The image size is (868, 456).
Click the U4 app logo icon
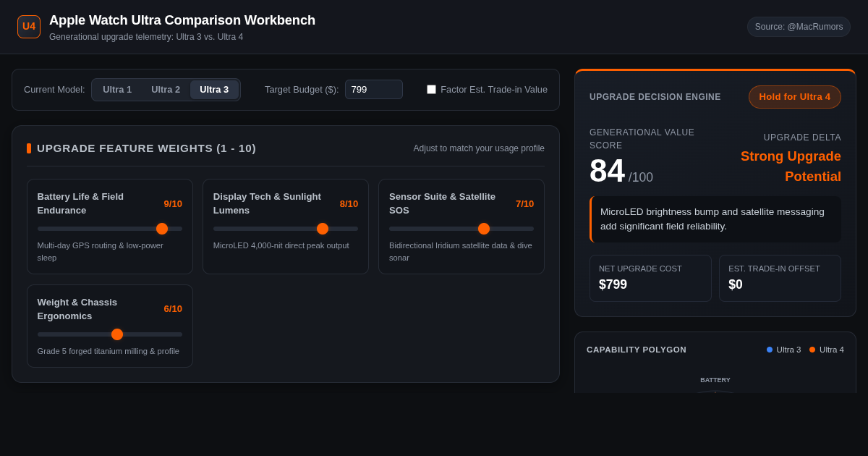pos(29,27)
